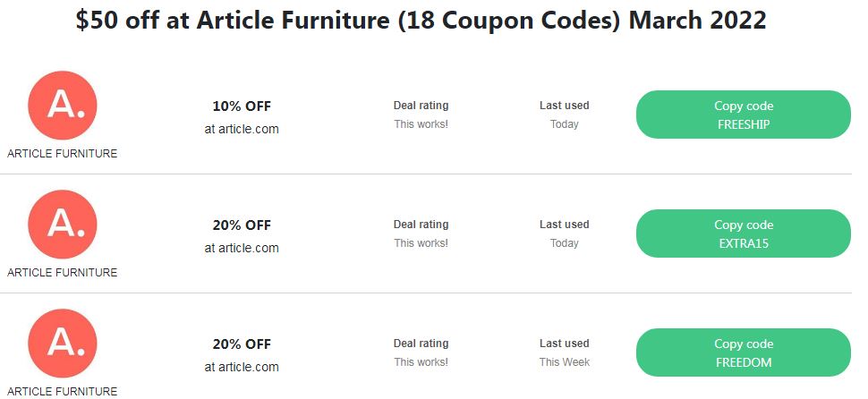Click Deal rating label in the FREESHIP row

pyautogui.click(x=421, y=106)
